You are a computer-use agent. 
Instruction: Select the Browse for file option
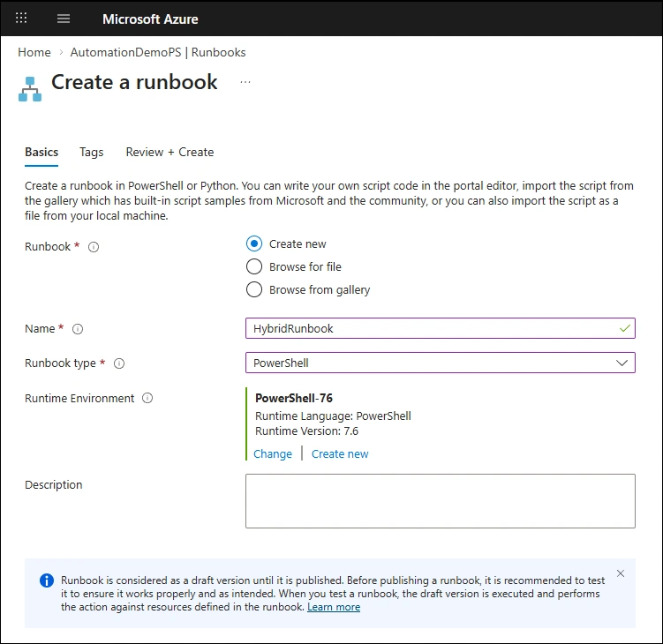[254, 267]
